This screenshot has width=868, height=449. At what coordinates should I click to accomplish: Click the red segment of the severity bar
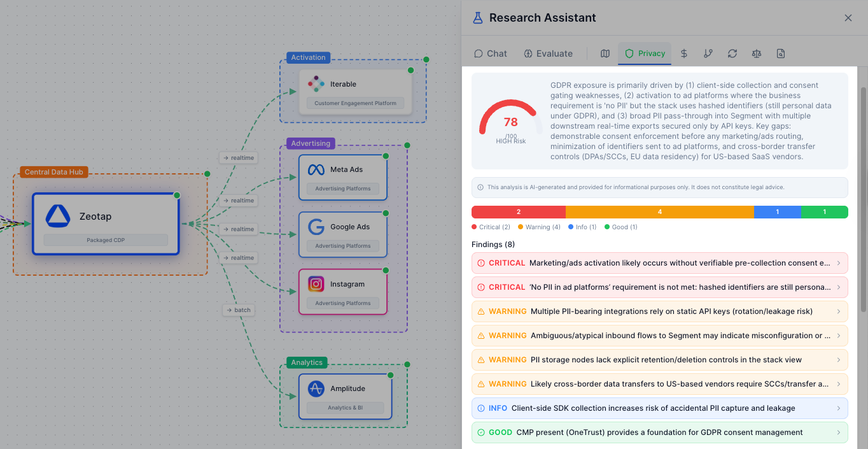coord(517,211)
